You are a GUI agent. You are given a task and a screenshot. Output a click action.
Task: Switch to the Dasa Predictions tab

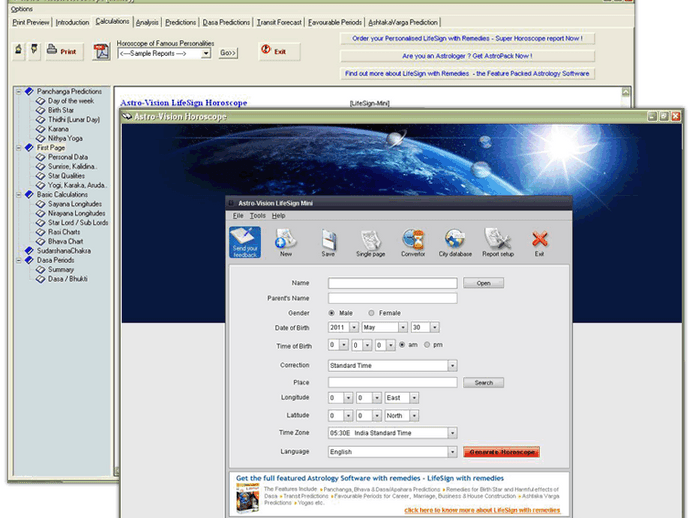(x=226, y=22)
